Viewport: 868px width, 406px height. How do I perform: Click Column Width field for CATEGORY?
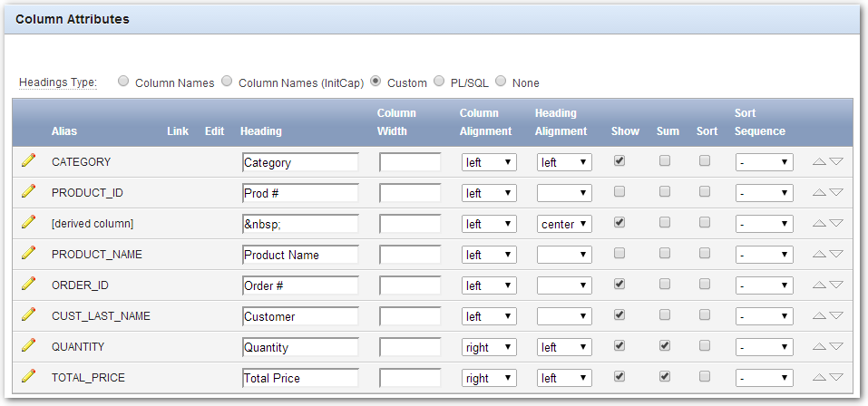coord(410,162)
